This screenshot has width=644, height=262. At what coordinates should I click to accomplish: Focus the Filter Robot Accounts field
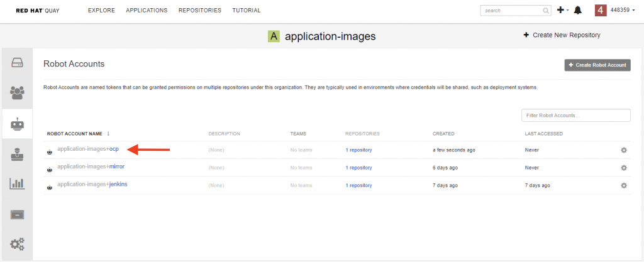coord(576,115)
